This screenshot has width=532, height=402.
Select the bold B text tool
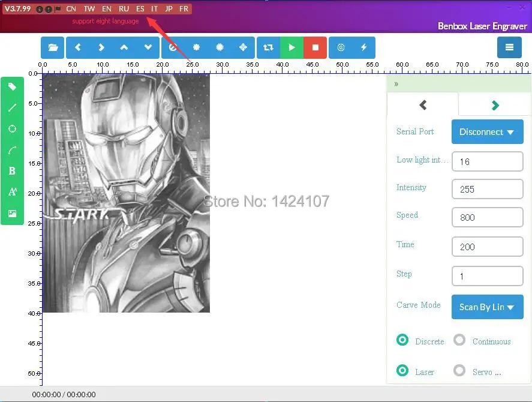click(12, 171)
